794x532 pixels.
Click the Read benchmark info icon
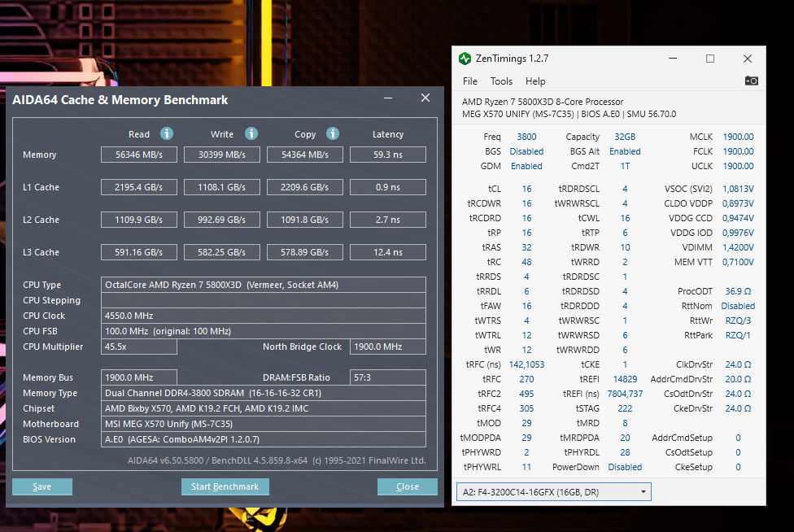coord(168,134)
